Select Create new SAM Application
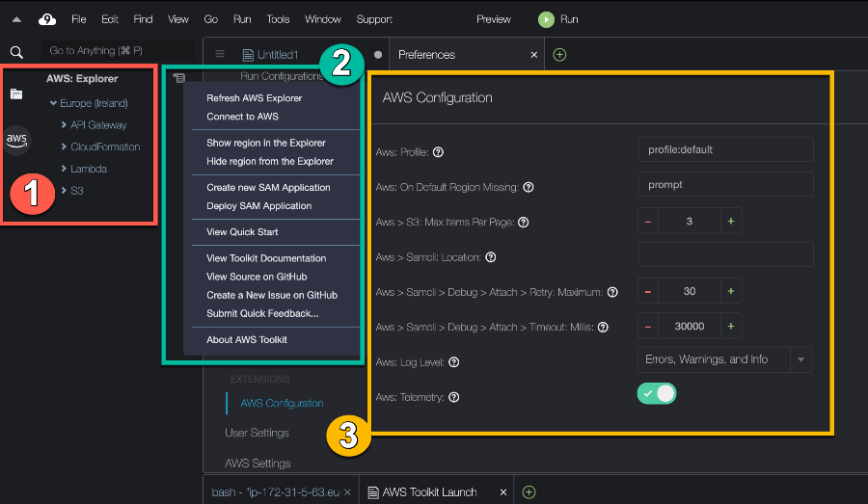This screenshot has width=868, height=504. tap(268, 188)
